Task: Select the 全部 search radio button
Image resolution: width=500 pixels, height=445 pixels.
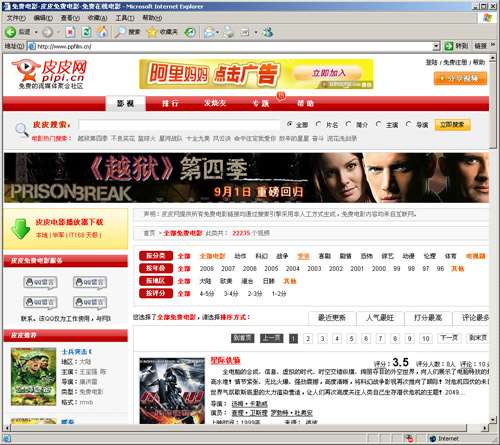Action: click(x=289, y=124)
